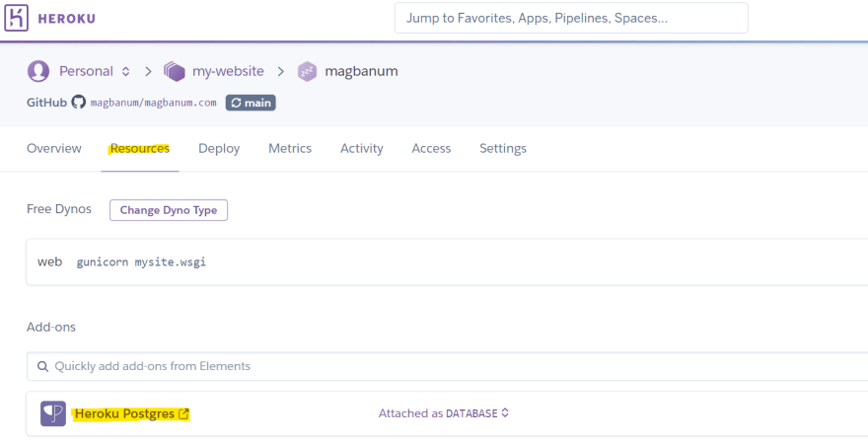Click the Change Dyno Type button
This screenshot has width=868, height=444.
point(169,210)
